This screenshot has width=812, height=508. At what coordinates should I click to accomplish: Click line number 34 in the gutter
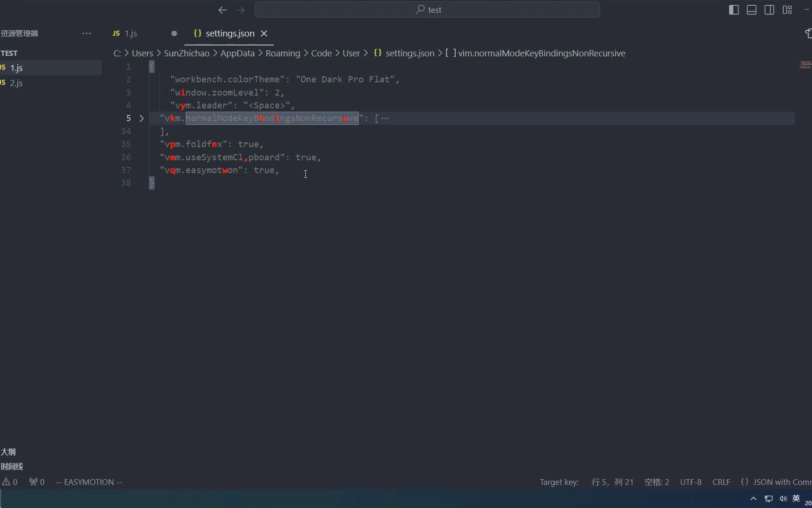(x=126, y=131)
